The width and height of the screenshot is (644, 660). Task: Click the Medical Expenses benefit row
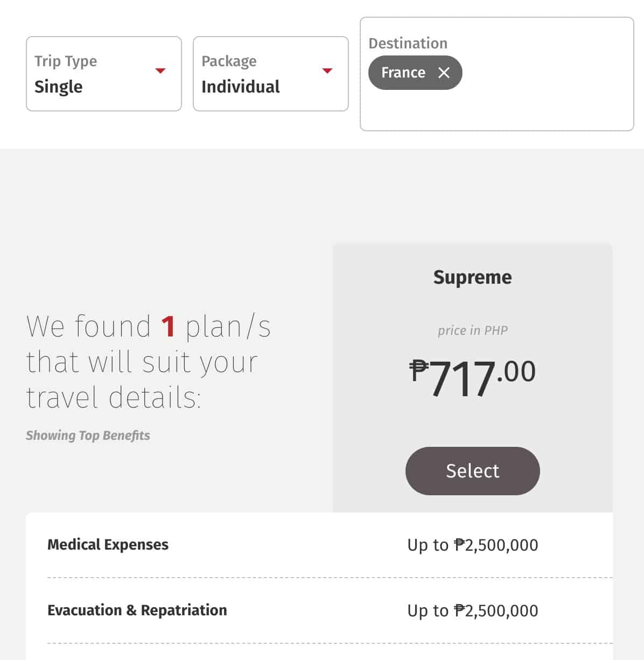click(108, 544)
